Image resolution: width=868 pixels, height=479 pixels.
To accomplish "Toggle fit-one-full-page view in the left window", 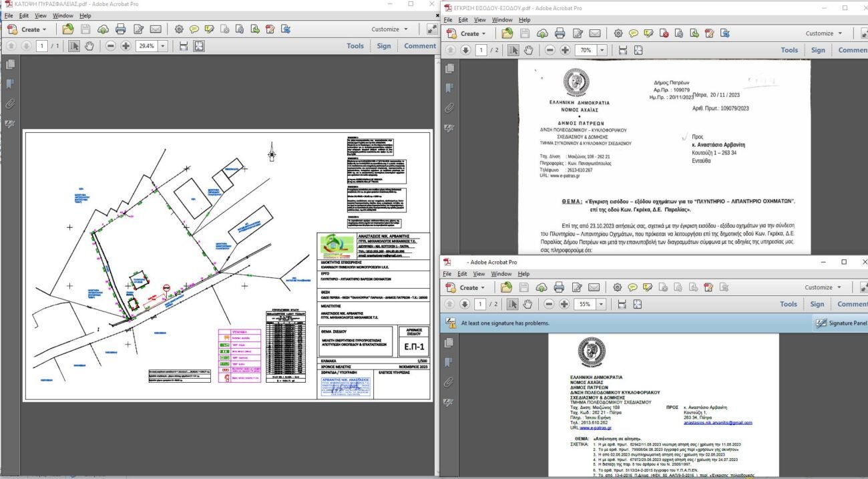I will click(x=199, y=46).
